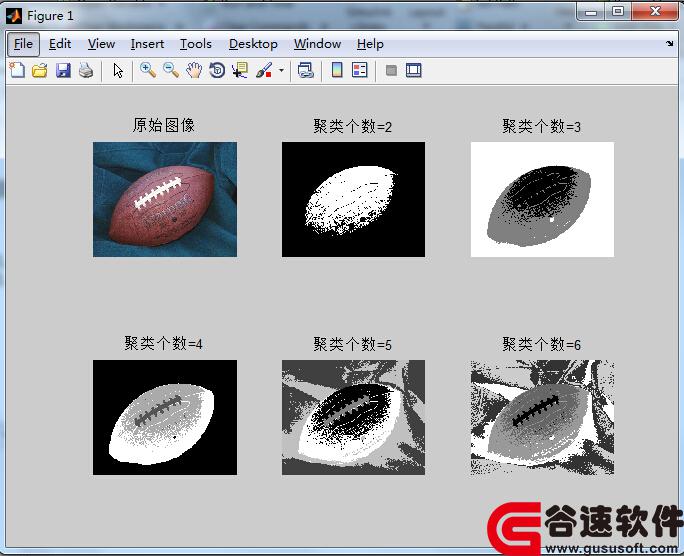The image size is (684, 556).
Task: Select the Edit Plot arrow tool
Action: coord(118,70)
